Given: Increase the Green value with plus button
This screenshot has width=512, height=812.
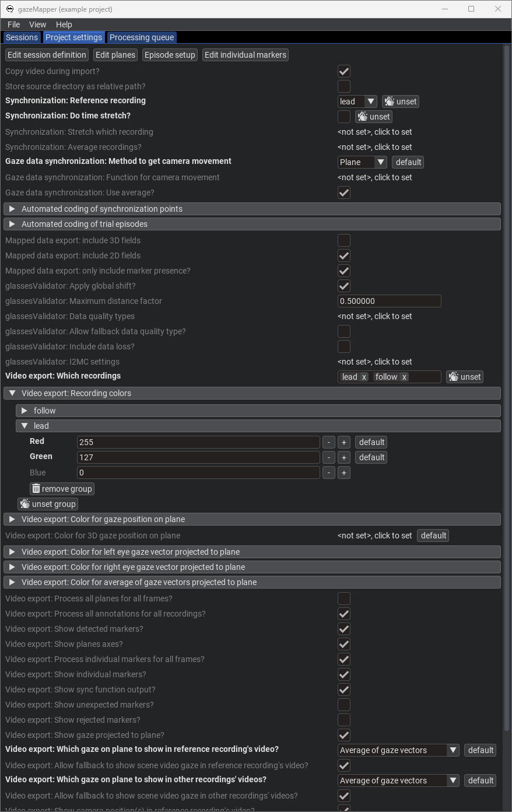Looking at the screenshot, I should pos(344,457).
